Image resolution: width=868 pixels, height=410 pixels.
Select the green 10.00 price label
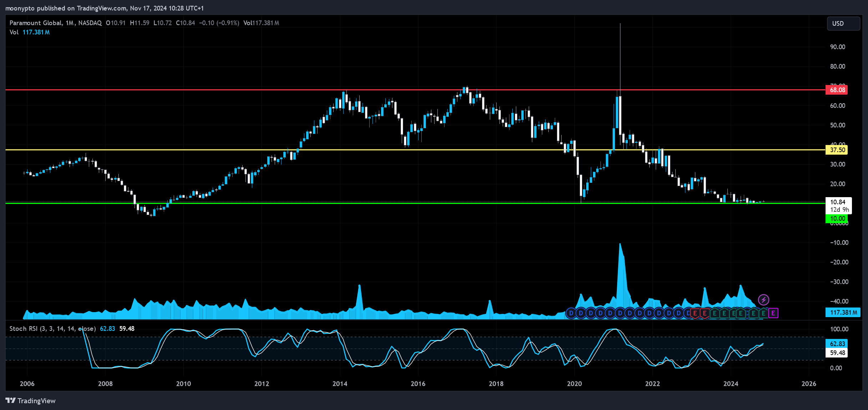pyautogui.click(x=837, y=219)
